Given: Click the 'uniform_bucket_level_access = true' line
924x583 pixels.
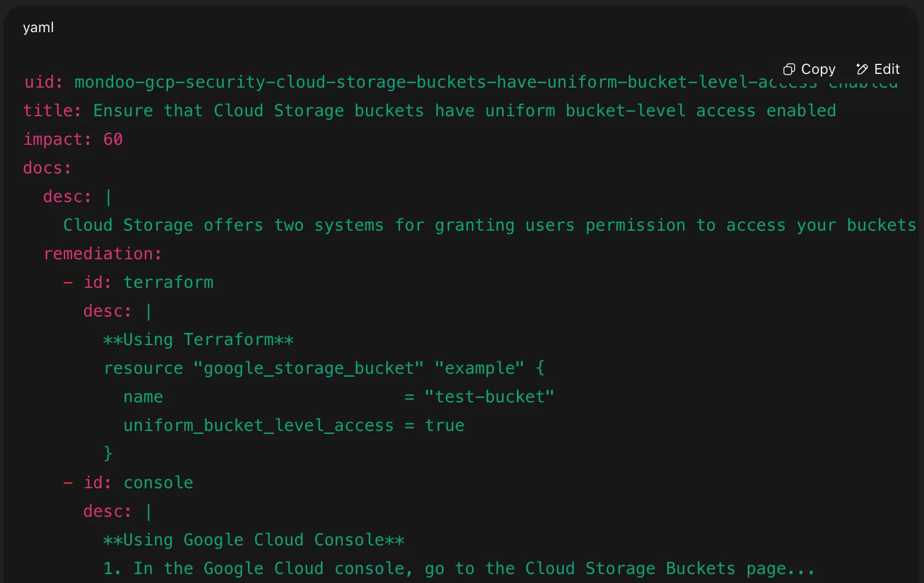Looking at the screenshot, I should click(294, 426).
